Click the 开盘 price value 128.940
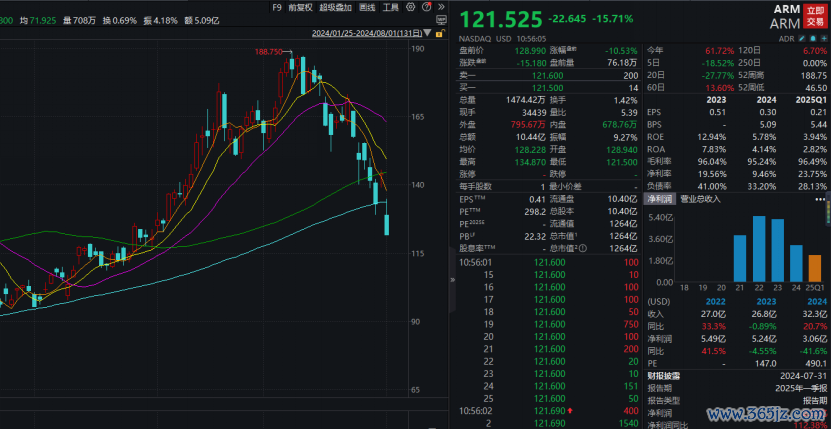Screen dimensions: 831x429 point(623,150)
